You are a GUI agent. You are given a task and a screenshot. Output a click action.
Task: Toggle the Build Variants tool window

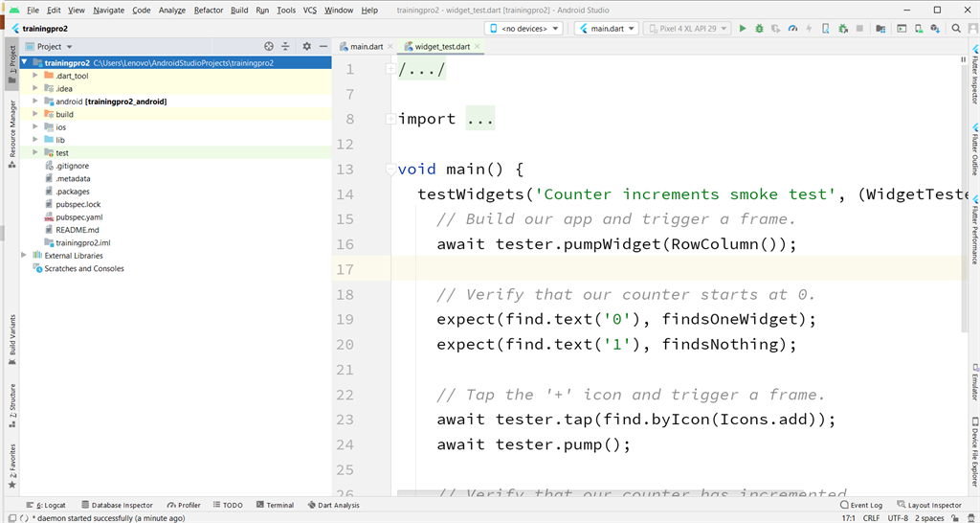click(11, 340)
